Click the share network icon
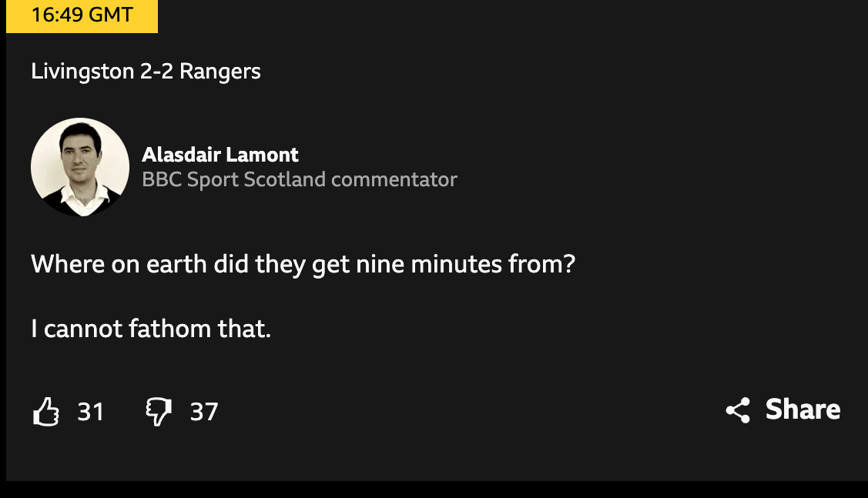Image resolution: width=868 pixels, height=498 pixels. (738, 410)
